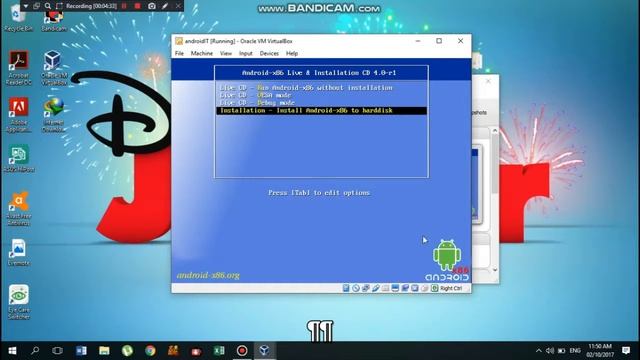Open Adobe Application desktop shortcut
Image resolution: width=640 pixels, height=360 pixels.
click(x=18, y=115)
